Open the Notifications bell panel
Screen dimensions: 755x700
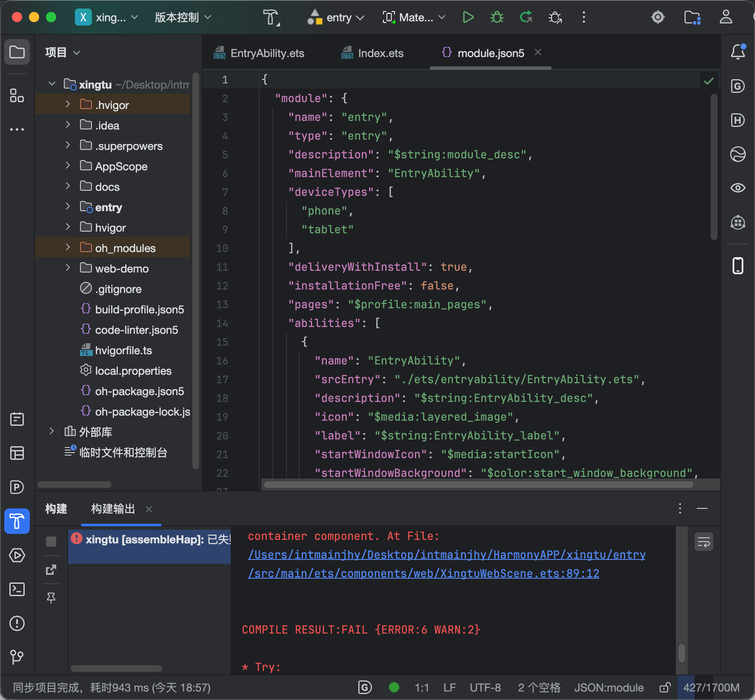point(738,52)
